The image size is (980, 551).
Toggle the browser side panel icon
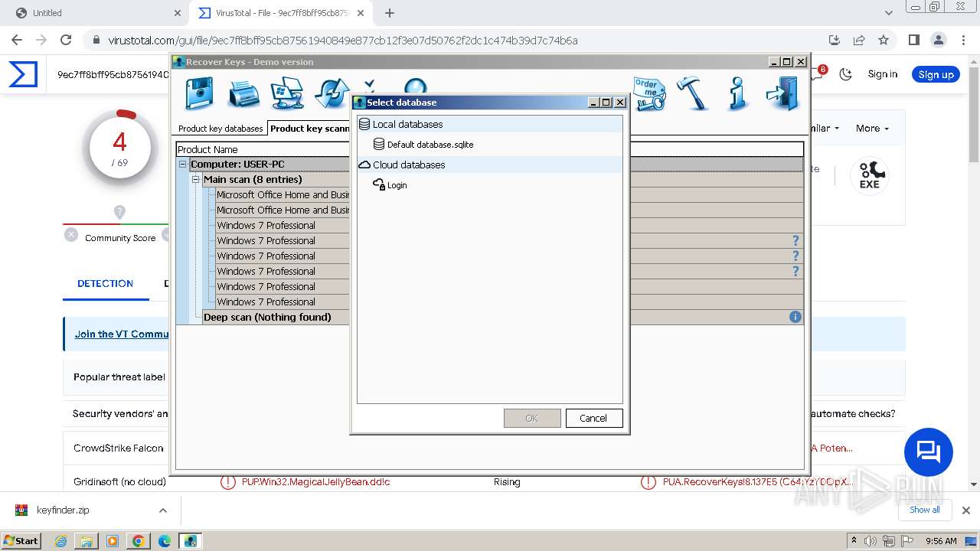[x=913, y=40]
